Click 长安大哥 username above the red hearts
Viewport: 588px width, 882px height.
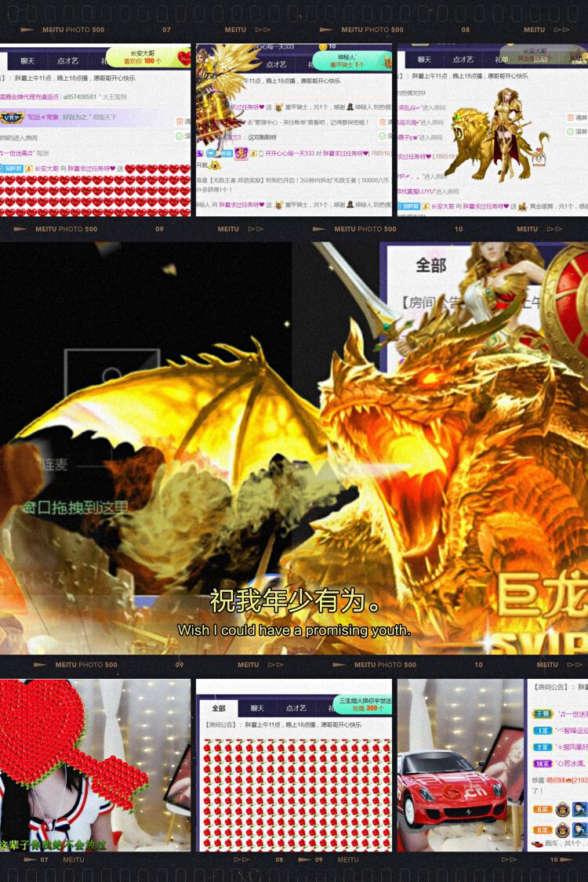point(46,169)
